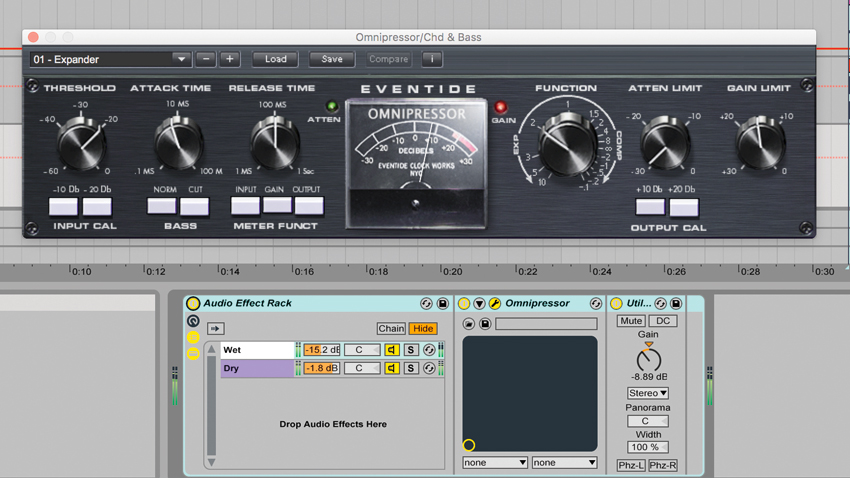The height and width of the screenshot is (478, 850).
Task: Select the Dry chain in rack
Action: coord(257,369)
